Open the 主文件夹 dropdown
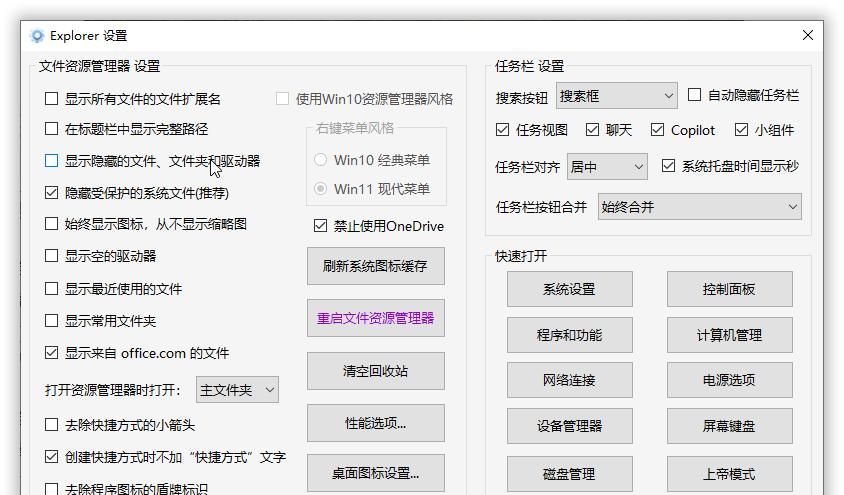 point(237,390)
